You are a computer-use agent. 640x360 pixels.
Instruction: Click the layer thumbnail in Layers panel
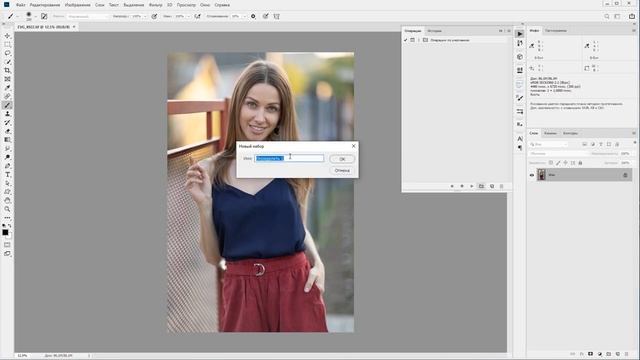[x=541, y=175]
